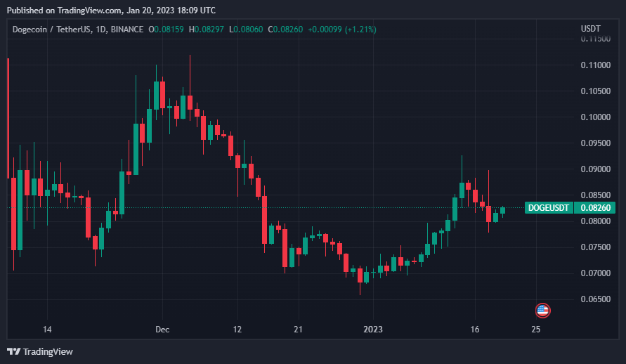The image size is (626, 364).
Task: Click the 0.09000 price axis label
Action: pos(596,169)
